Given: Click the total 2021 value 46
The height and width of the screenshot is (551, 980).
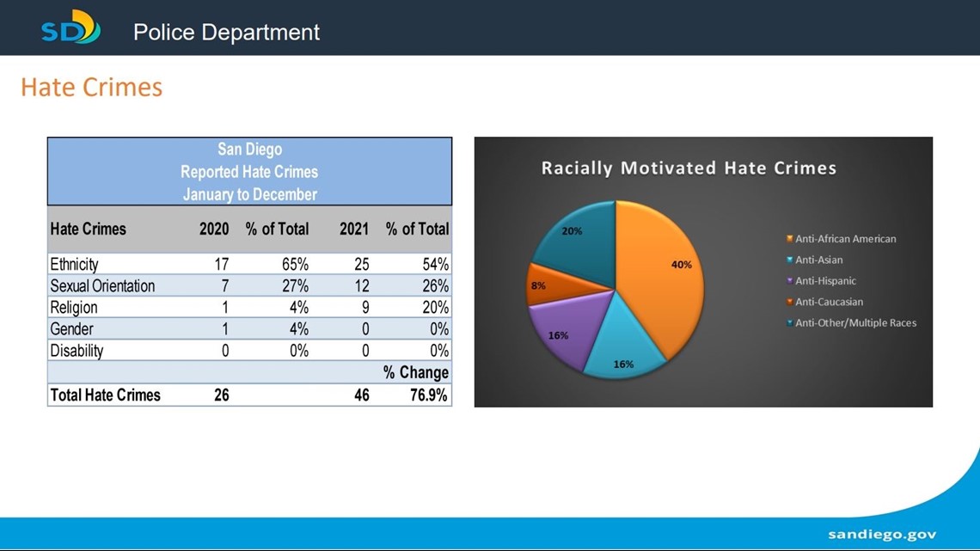Looking at the screenshot, I should click(361, 395).
